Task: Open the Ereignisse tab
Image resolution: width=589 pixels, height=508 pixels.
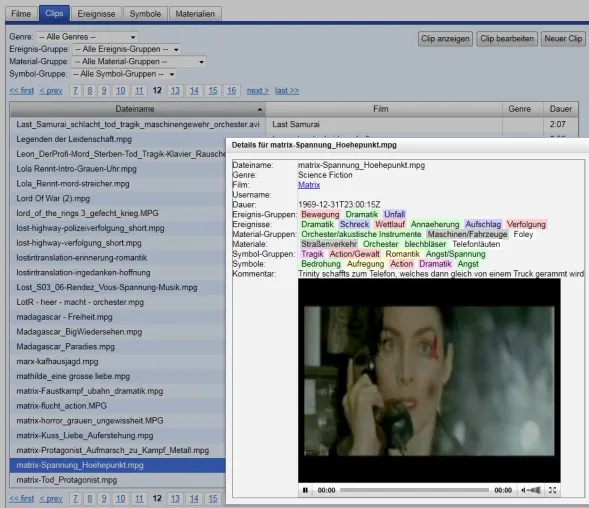Action: (96, 14)
